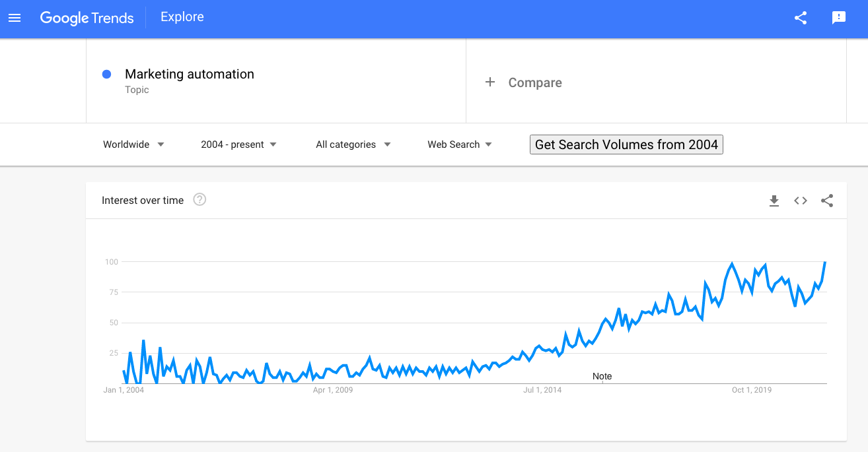Screen dimensions: 868x452
Task: Send feedback using the feedback icon
Action: [839, 18]
